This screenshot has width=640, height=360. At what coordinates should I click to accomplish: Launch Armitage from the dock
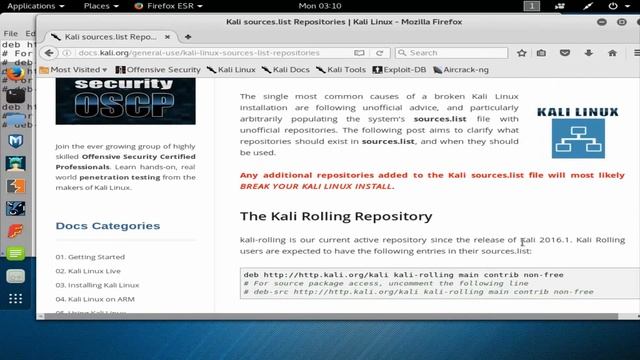16,164
